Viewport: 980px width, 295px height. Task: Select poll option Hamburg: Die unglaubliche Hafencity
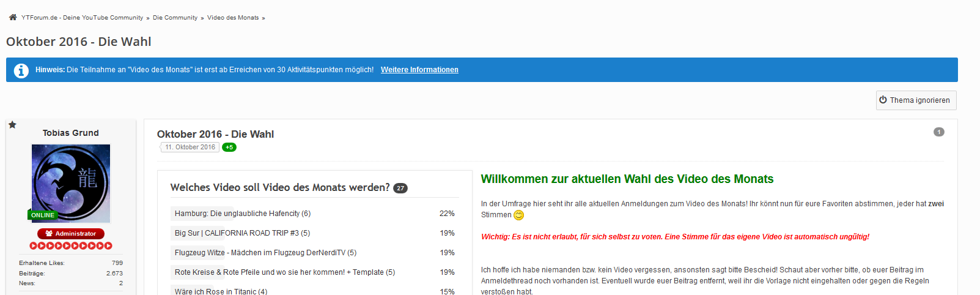coord(242,214)
